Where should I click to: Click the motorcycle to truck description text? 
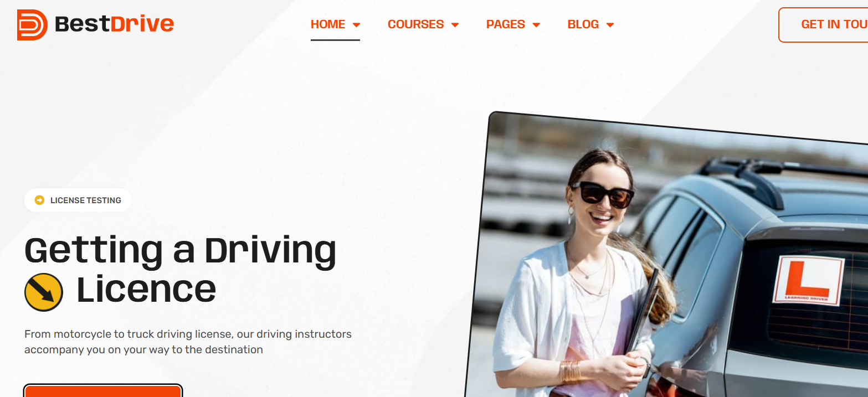point(188,342)
